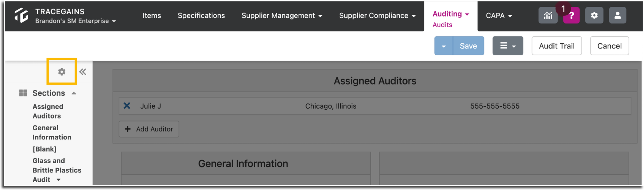Image resolution: width=644 pixels, height=190 pixels.
Task: Click the Audit Trail button
Action: pyautogui.click(x=556, y=46)
